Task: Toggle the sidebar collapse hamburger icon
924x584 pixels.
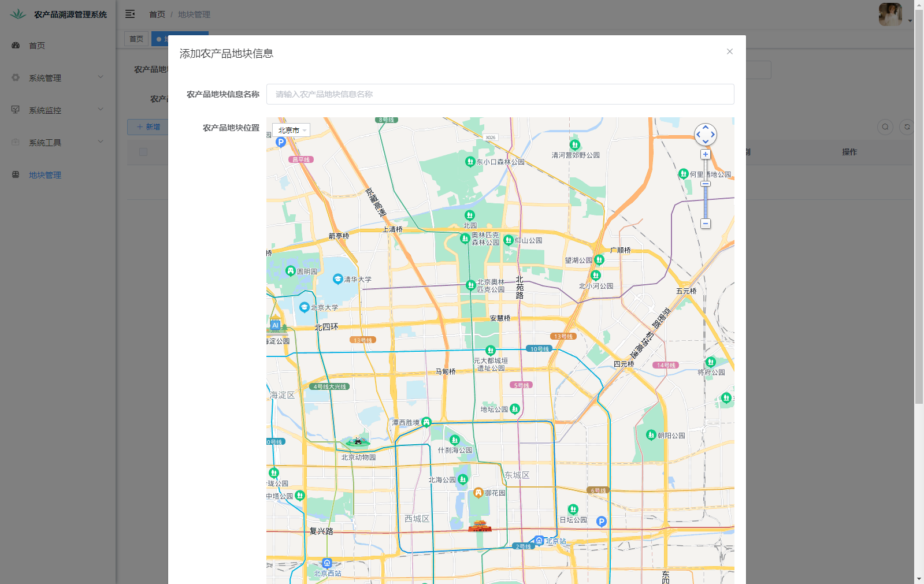Action: (130, 14)
